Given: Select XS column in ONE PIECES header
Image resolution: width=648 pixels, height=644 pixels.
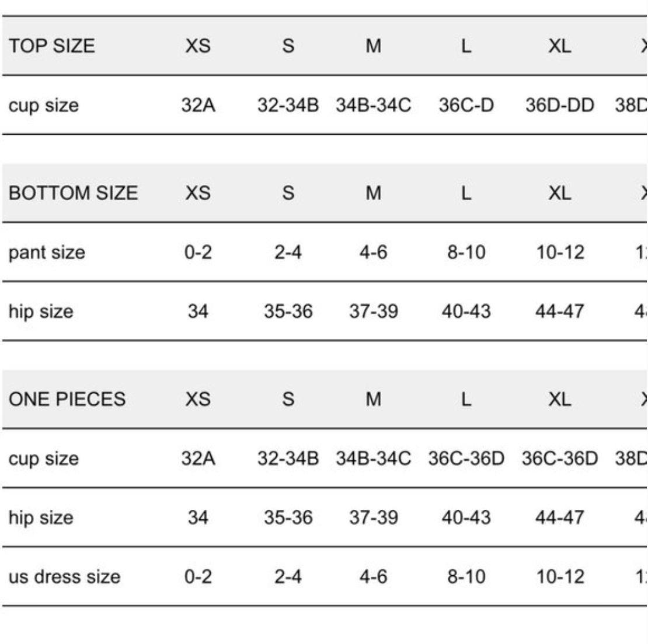Looking at the screenshot, I should [198, 399].
